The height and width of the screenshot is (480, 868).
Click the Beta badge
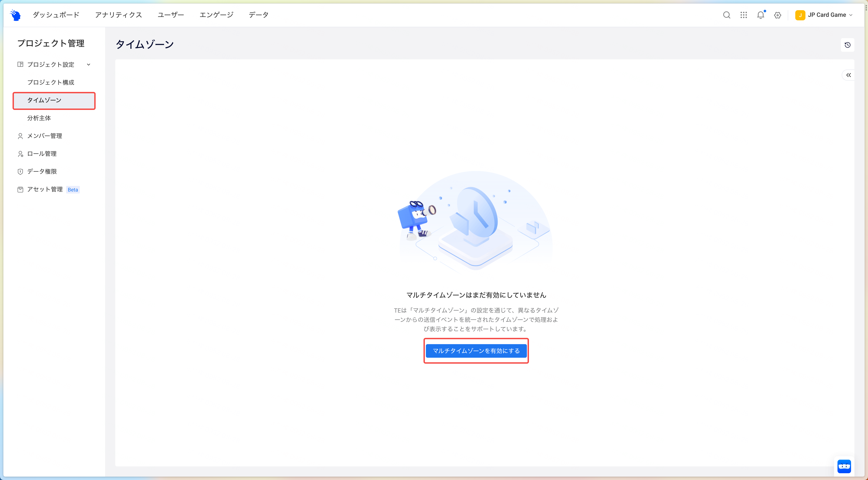73,190
